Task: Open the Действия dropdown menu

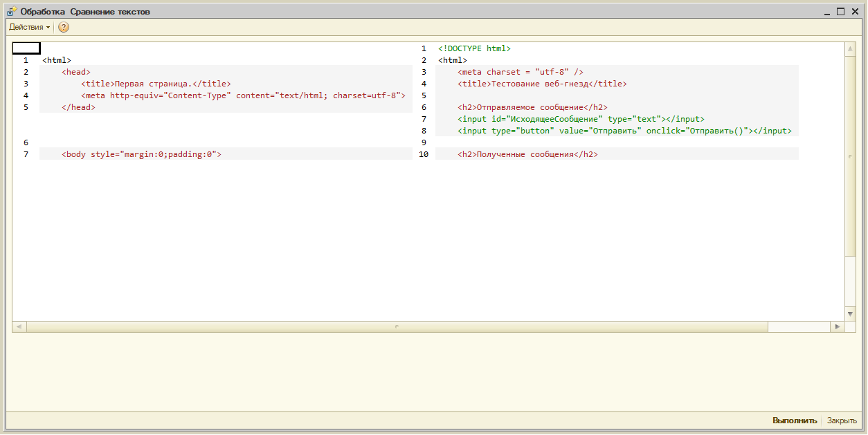Action: 29,27
